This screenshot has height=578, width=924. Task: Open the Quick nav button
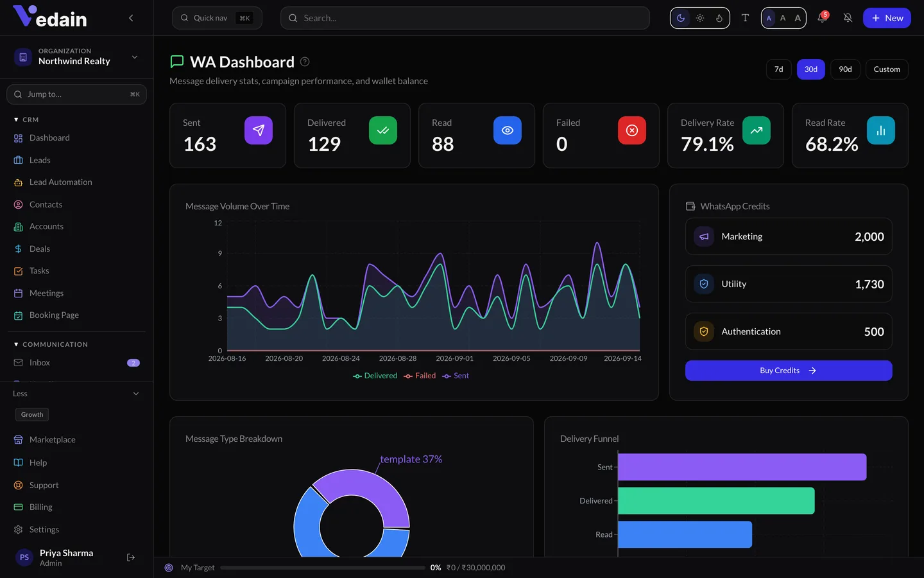[217, 18]
